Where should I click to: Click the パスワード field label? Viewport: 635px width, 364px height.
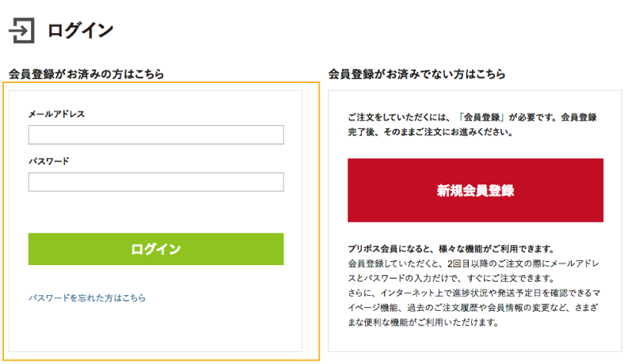pyautogui.click(x=49, y=161)
